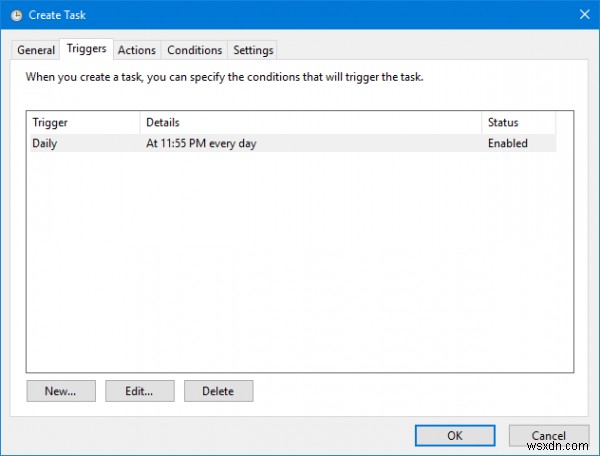The image size is (600, 456).
Task: Switch to the General tab
Action: [36, 50]
